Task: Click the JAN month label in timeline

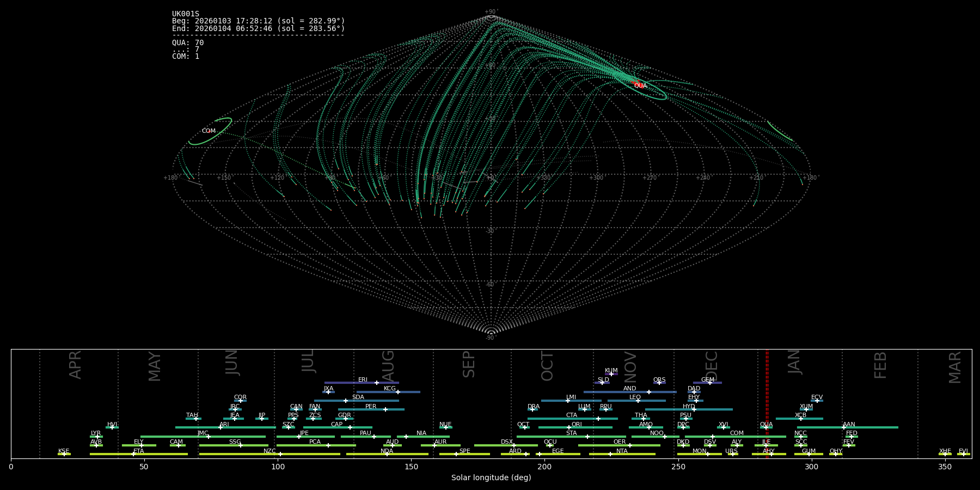Action: click(x=794, y=362)
